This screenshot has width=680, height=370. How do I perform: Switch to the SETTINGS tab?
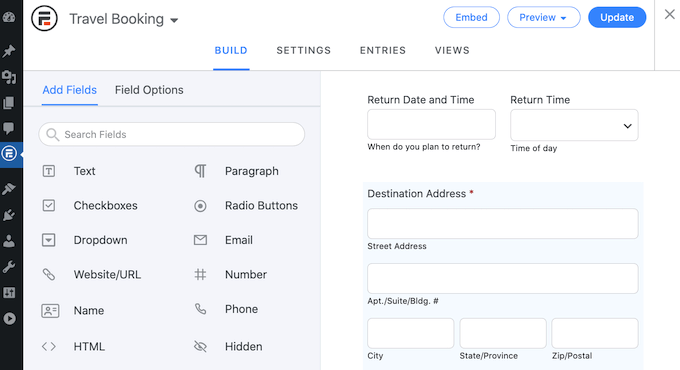click(x=304, y=50)
